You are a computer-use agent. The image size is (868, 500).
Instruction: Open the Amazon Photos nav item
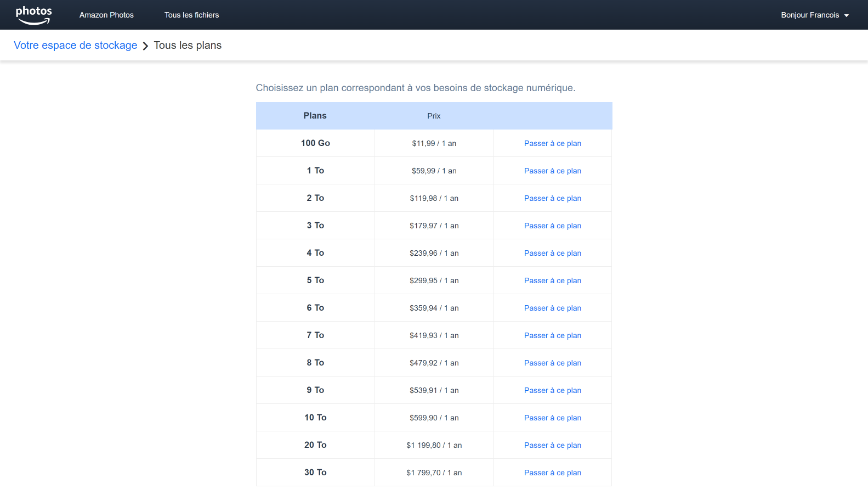(x=106, y=15)
